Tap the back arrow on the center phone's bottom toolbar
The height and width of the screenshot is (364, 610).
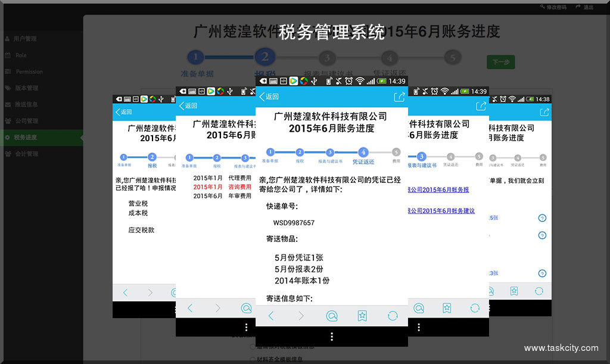(x=271, y=316)
